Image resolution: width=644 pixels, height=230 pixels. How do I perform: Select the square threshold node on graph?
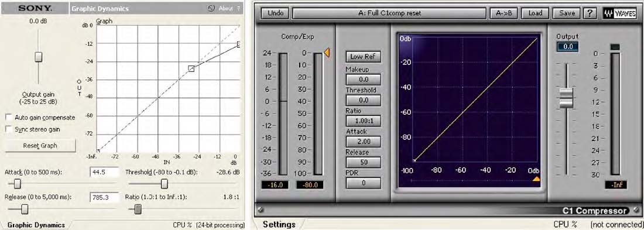(191, 68)
